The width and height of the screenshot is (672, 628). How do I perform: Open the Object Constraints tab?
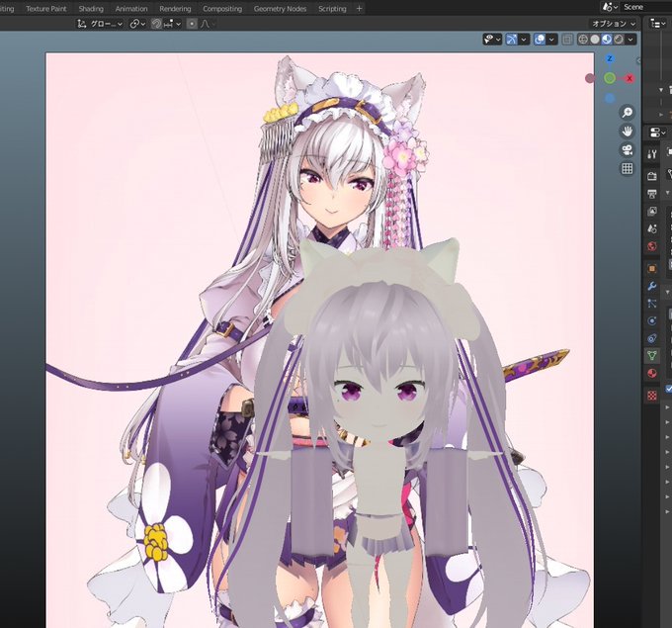(652, 338)
